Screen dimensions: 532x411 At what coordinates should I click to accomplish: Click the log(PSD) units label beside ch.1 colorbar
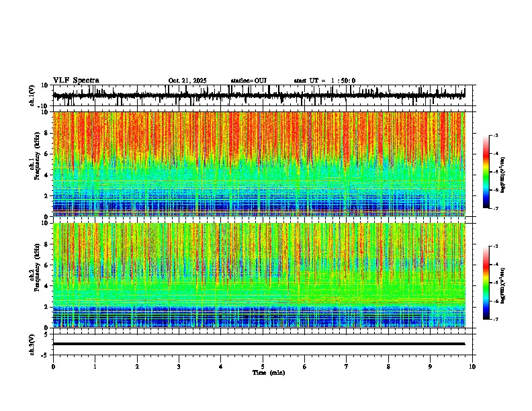point(503,175)
